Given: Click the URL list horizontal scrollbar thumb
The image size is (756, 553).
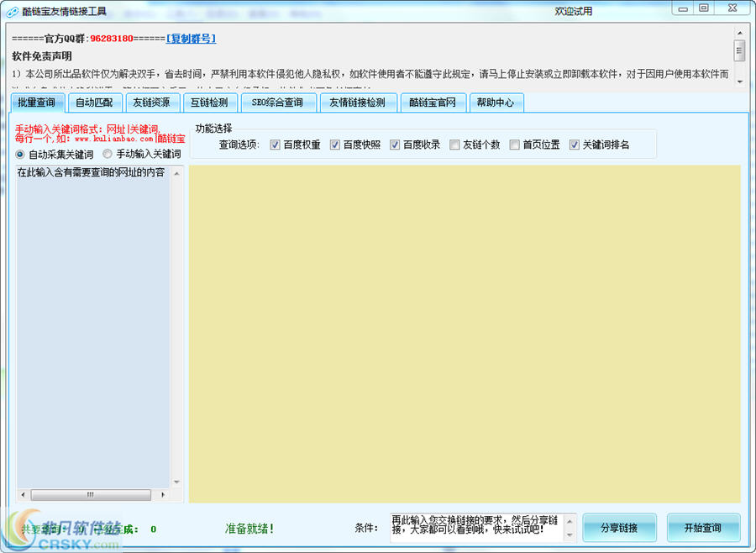Looking at the screenshot, I should (91, 495).
